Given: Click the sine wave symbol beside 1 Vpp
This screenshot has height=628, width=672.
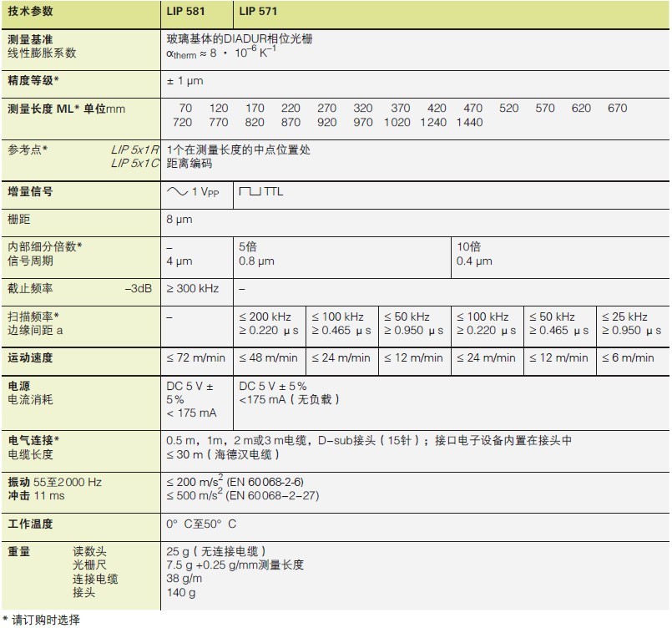Looking at the screenshot, I should [x=177, y=191].
